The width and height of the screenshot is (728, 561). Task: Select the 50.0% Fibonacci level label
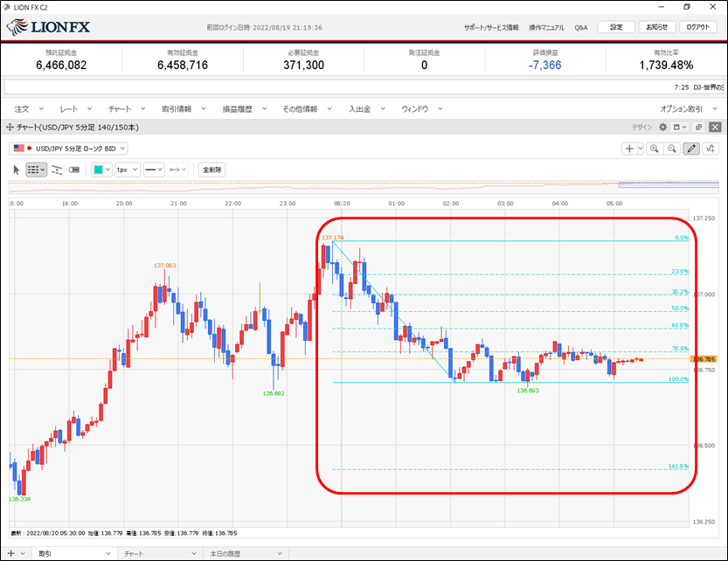[680, 308]
